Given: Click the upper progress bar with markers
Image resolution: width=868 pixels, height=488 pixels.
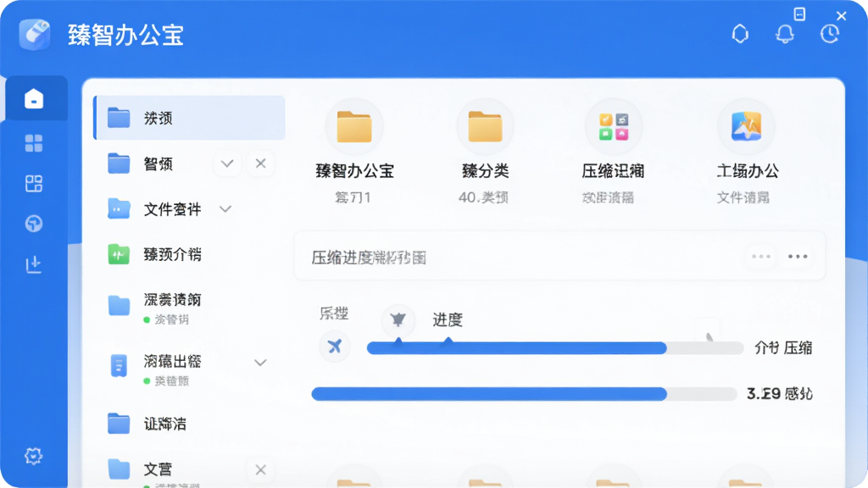Looking at the screenshot, I should 554,348.
